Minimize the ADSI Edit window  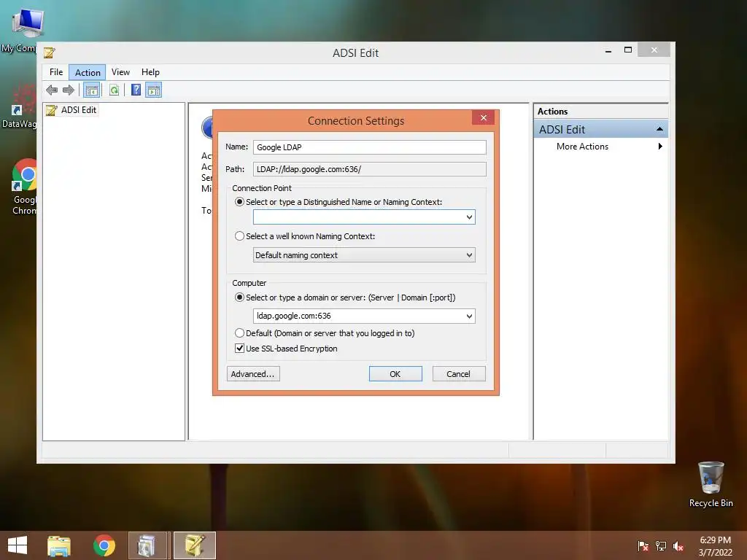pos(608,50)
